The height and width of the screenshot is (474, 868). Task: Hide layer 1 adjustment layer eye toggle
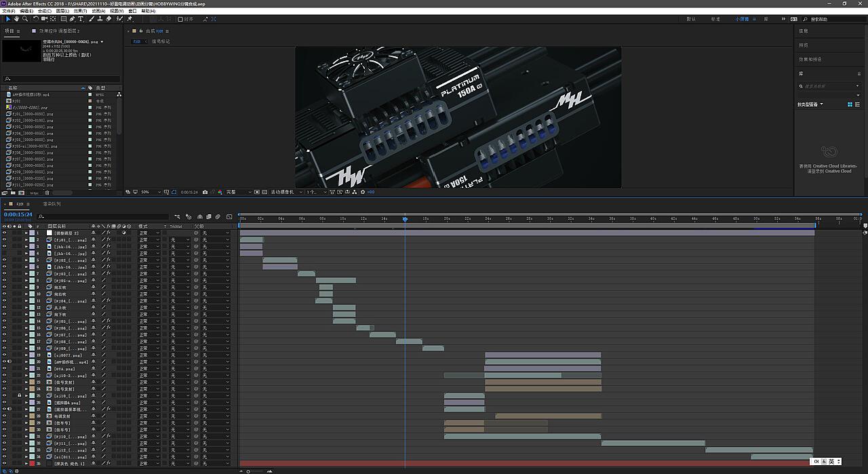[x=4, y=233]
